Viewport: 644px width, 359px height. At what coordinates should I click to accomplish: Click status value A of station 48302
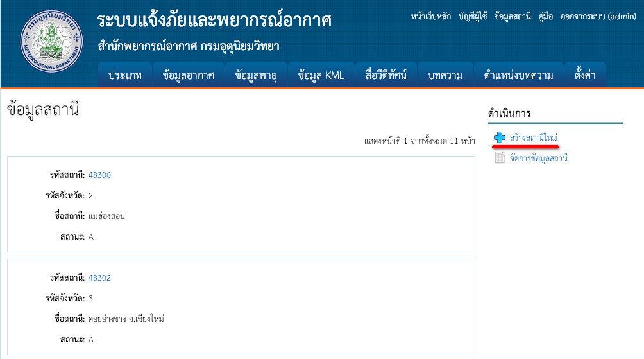91,340
